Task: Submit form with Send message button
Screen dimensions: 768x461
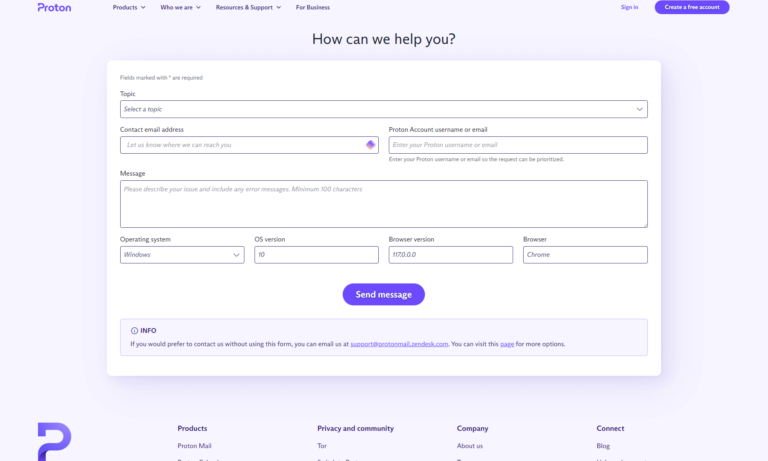Action: point(383,294)
